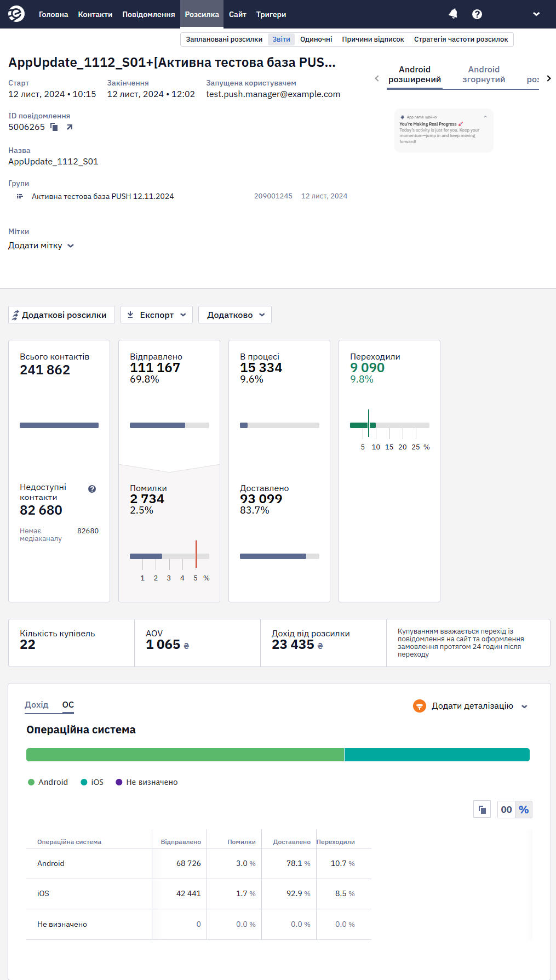Open group Активна тестова база PUSH 12.11.2024

tap(103, 196)
